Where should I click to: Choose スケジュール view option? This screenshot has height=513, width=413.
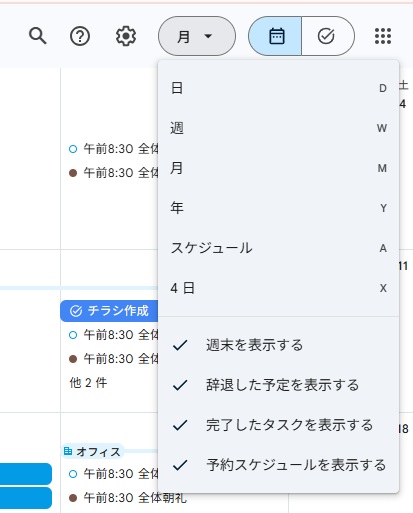pos(279,248)
